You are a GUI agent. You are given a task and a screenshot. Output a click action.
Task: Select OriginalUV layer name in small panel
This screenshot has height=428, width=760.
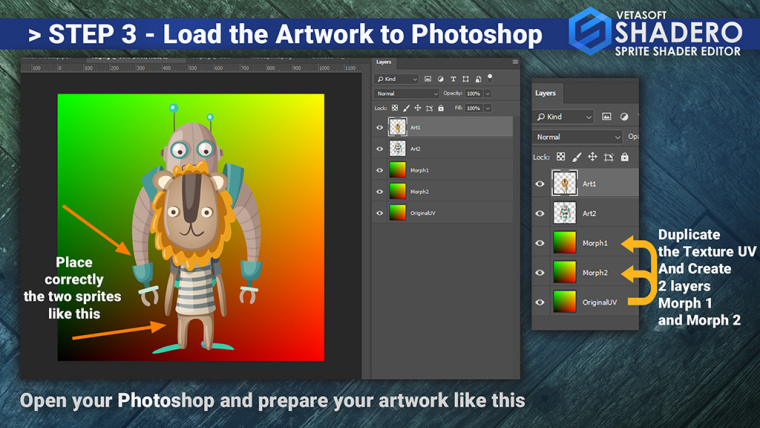pyautogui.click(x=423, y=213)
